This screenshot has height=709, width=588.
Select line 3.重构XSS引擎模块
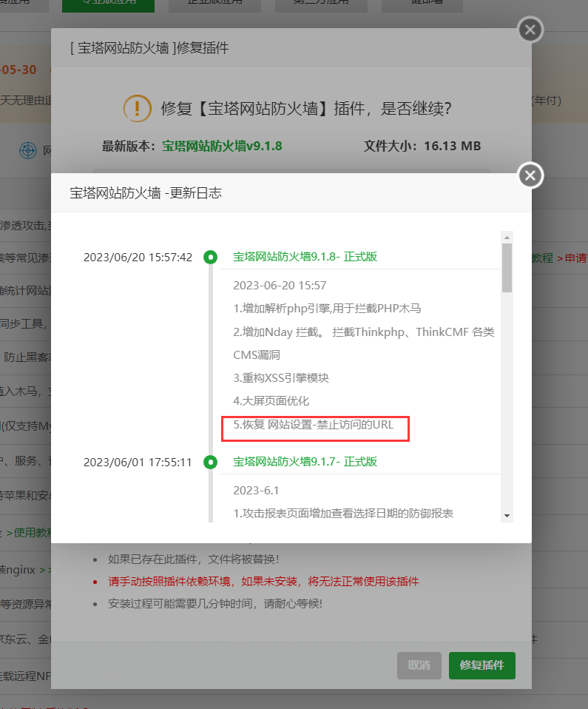click(281, 378)
